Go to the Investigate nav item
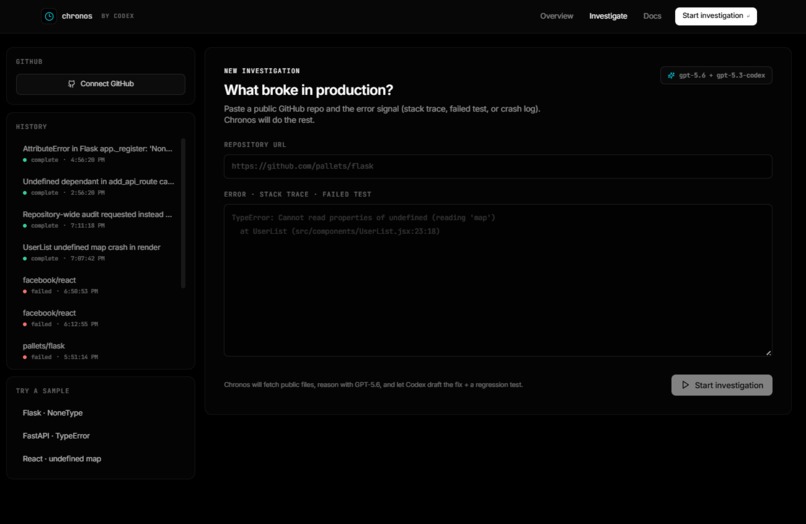 tap(608, 16)
